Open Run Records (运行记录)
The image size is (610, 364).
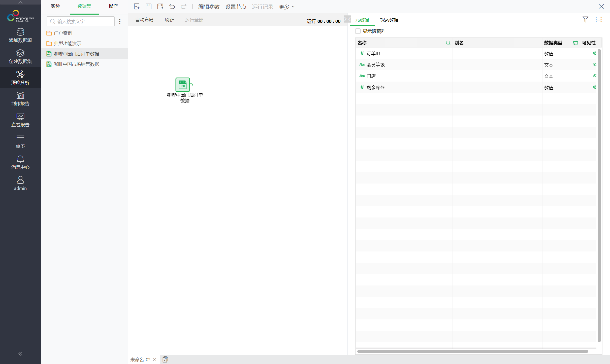263,7
